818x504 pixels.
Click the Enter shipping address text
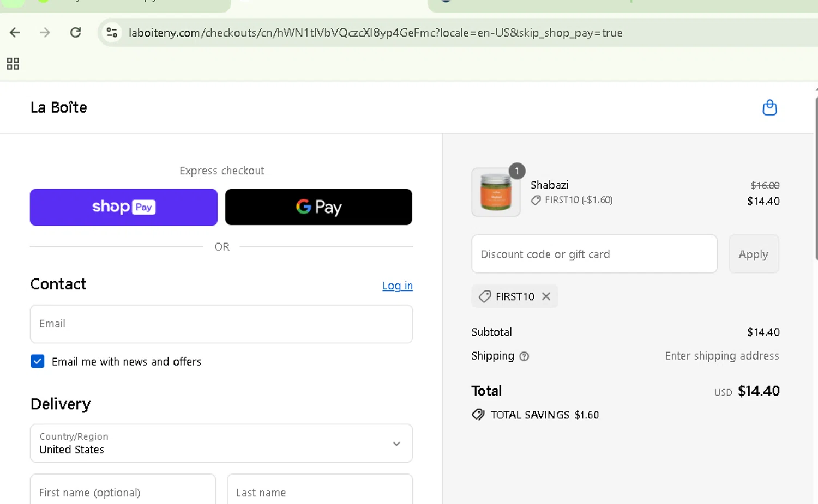tap(722, 356)
